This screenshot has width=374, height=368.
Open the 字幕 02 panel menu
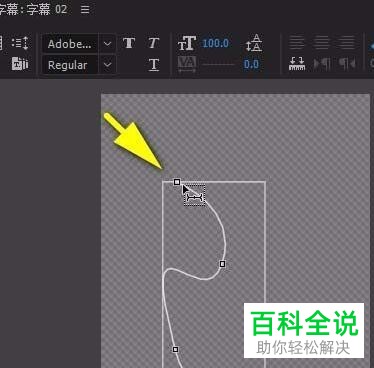(85, 10)
